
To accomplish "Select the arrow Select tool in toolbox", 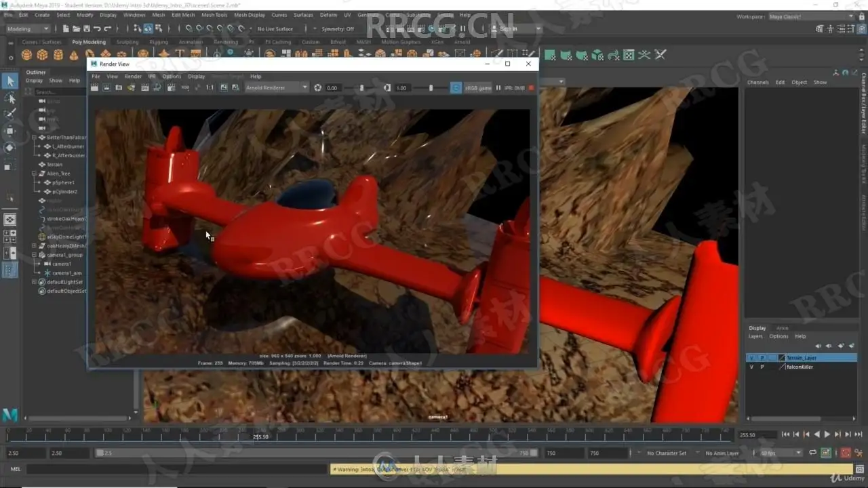I will [x=10, y=81].
